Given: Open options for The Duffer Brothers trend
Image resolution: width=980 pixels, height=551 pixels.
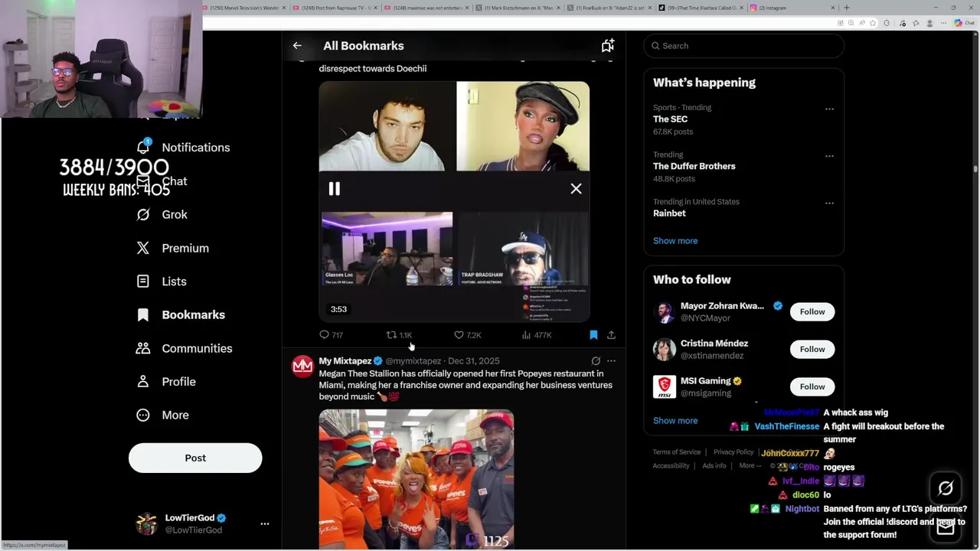Looking at the screenshot, I should point(829,156).
